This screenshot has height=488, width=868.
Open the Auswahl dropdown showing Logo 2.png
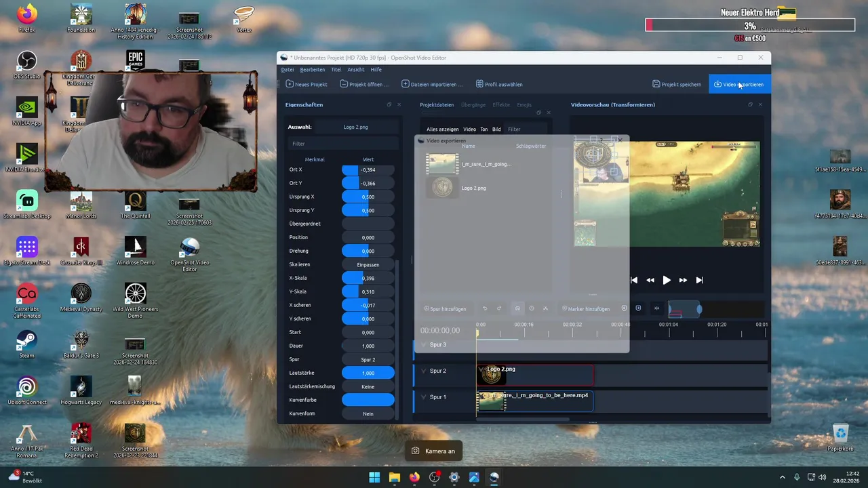tap(355, 127)
